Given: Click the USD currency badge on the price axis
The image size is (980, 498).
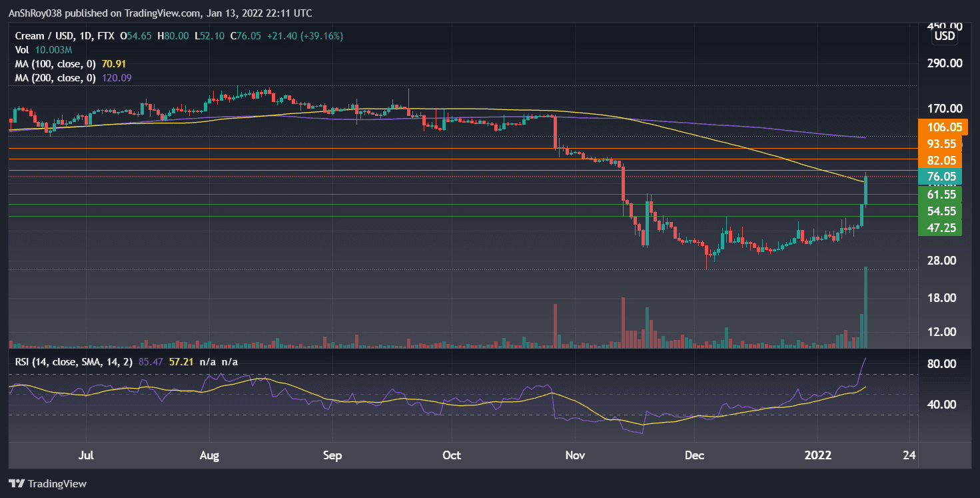Looking at the screenshot, I should tap(944, 37).
